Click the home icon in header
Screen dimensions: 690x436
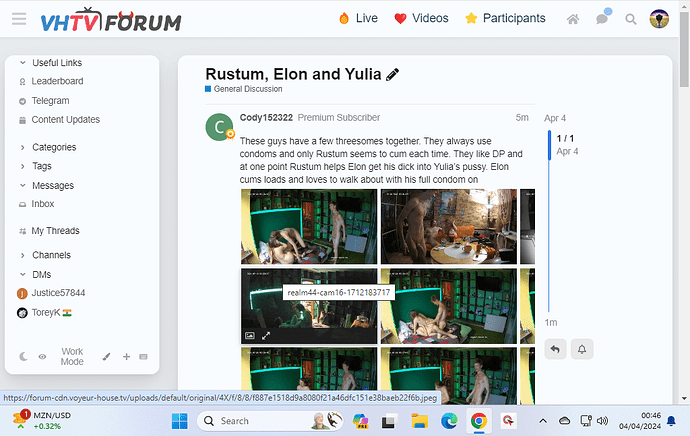(x=573, y=19)
